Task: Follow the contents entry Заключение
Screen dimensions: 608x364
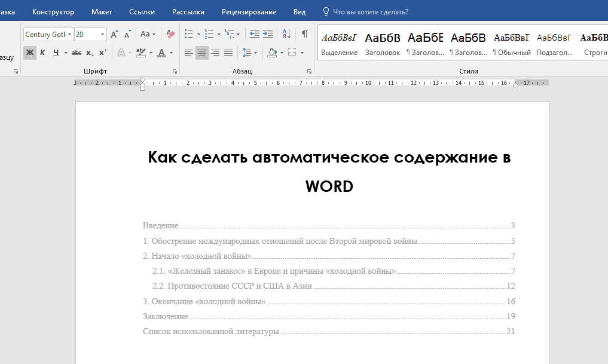Action: [329, 316]
